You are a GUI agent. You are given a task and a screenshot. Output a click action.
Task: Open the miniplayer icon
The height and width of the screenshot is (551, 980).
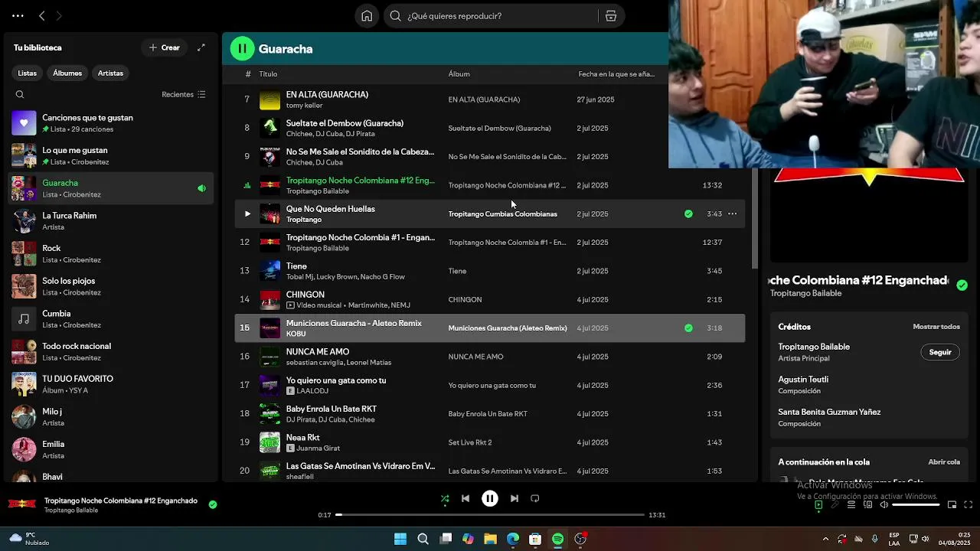952,505
